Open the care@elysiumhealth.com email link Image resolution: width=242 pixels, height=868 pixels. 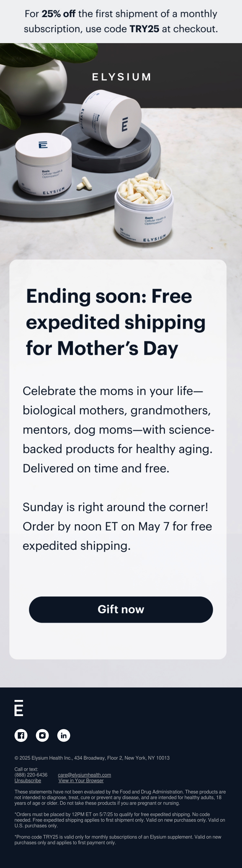84,775
